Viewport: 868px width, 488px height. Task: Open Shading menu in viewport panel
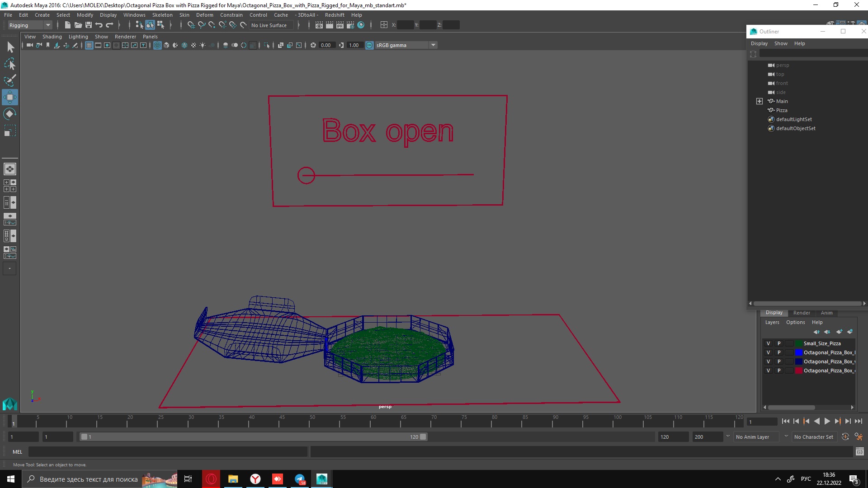pyautogui.click(x=52, y=37)
